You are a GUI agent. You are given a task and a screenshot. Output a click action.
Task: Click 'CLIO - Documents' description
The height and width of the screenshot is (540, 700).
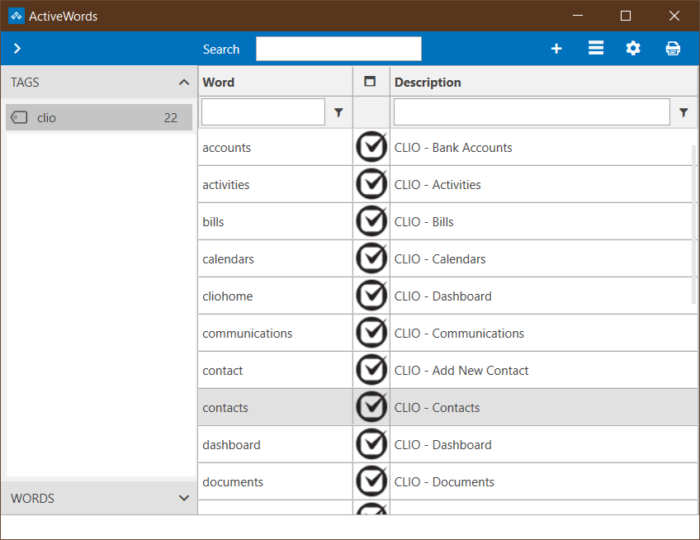click(444, 482)
